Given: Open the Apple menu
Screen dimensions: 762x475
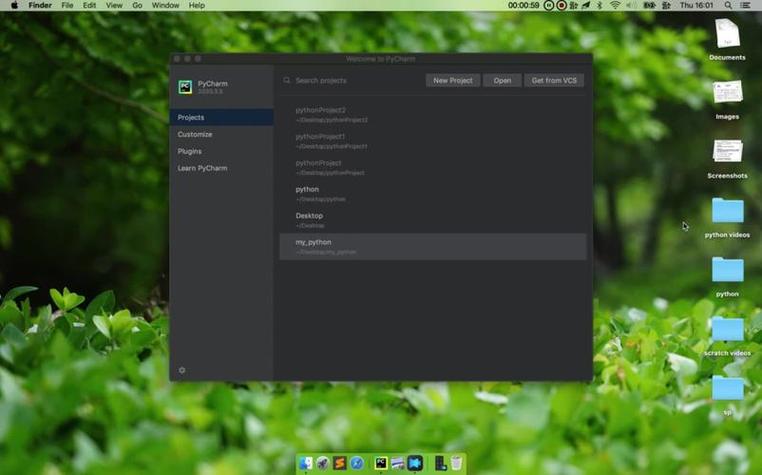Looking at the screenshot, I should click(x=14, y=5).
